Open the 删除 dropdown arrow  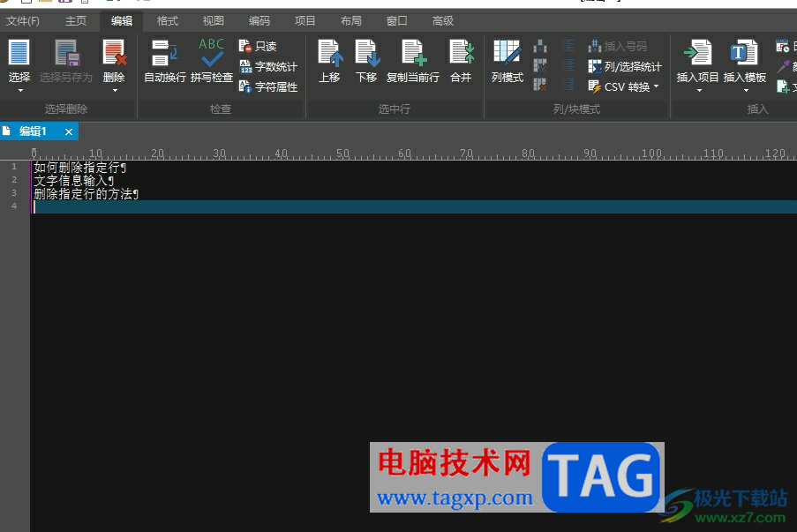pos(115,91)
